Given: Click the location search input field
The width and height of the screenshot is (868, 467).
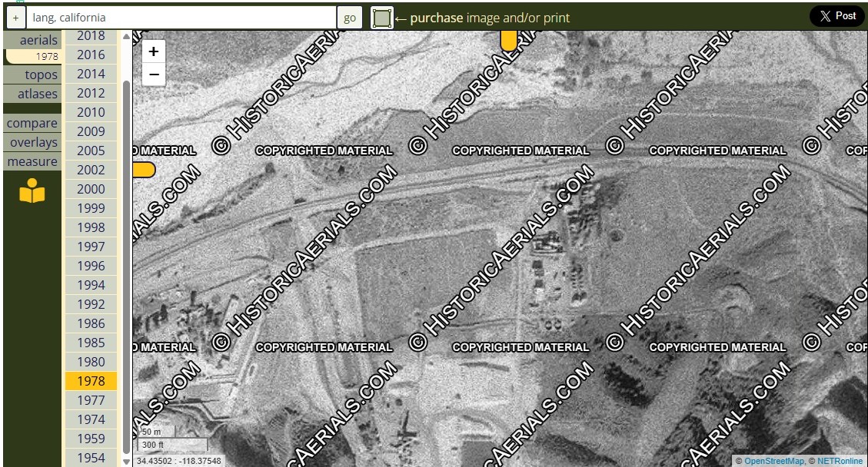Looking at the screenshot, I should 181,18.
